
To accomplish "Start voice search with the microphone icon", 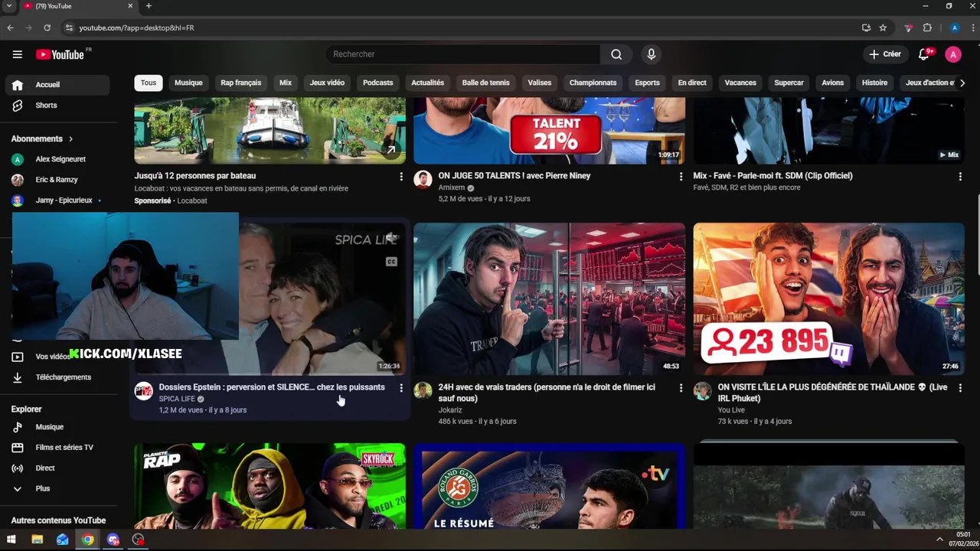I will click(652, 54).
